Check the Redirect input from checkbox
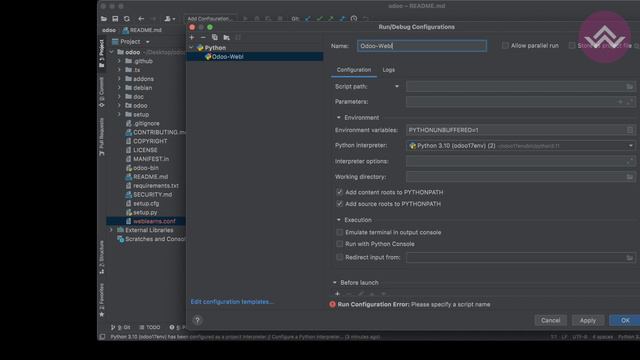The image size is (640, 360). tap(339, 257)
